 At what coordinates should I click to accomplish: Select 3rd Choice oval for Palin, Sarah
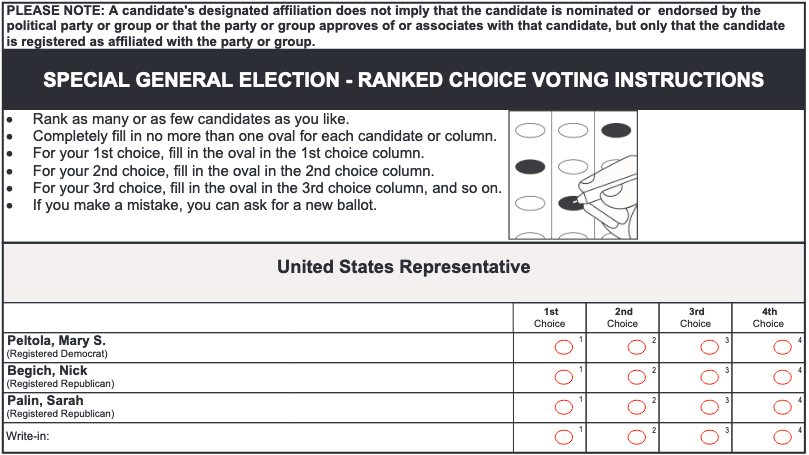point(709,407)
